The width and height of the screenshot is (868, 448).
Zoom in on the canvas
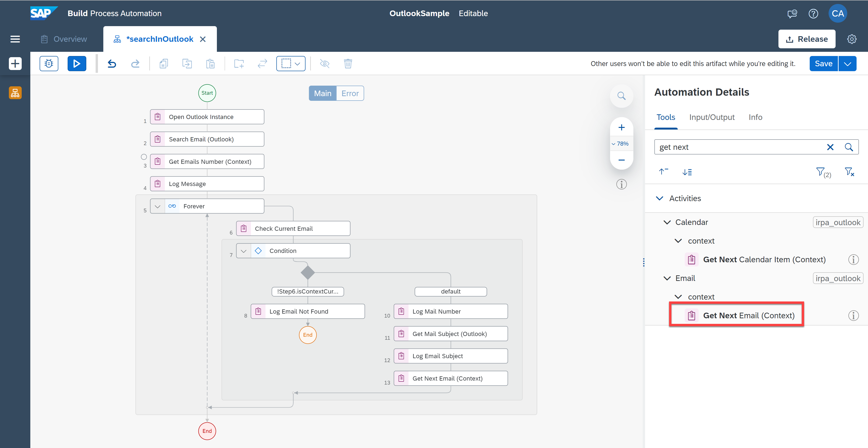621,127
